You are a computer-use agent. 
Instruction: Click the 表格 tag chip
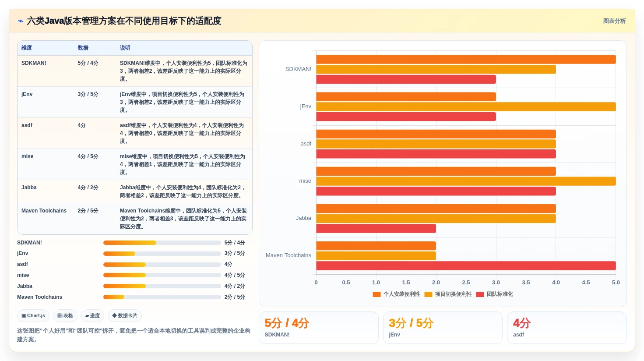point(65,315)
